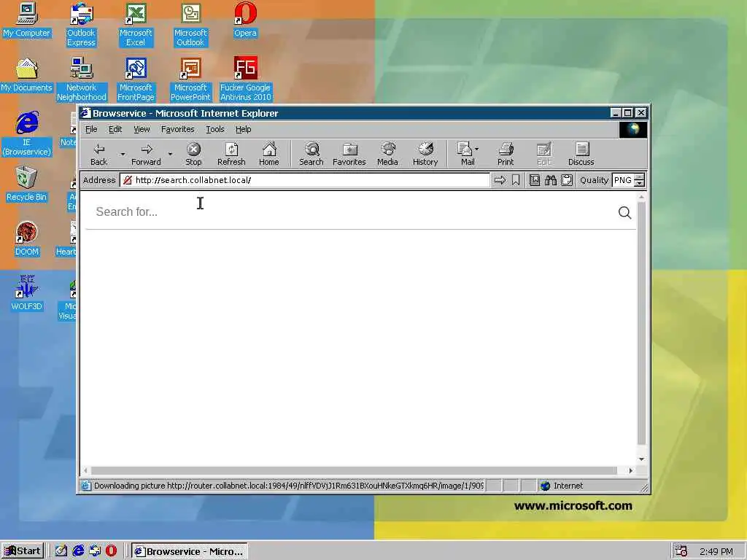The image size is (747, 560).
Task: Click the Discuss toolbar button
Action: pos(581,155)
